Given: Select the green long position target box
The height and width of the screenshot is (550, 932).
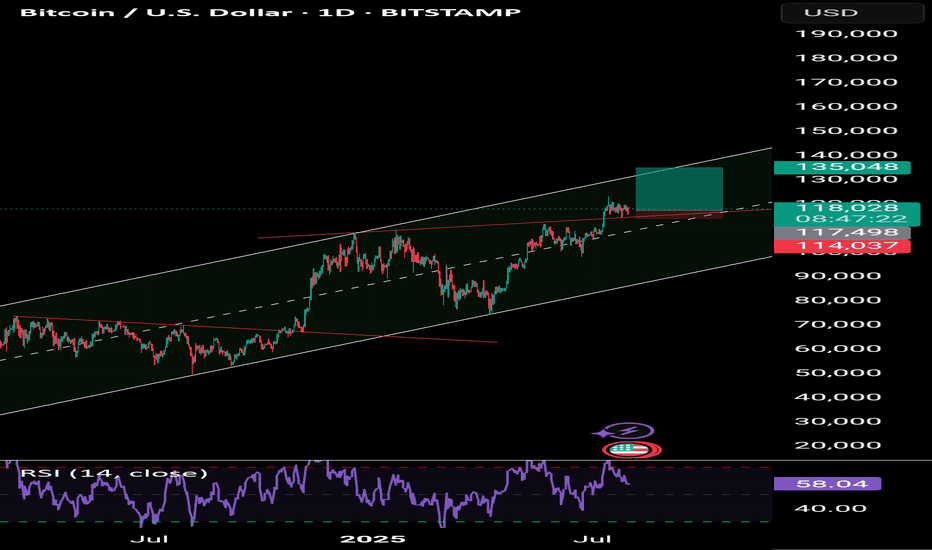Looking at the screenshot, I should coord(679,189).
